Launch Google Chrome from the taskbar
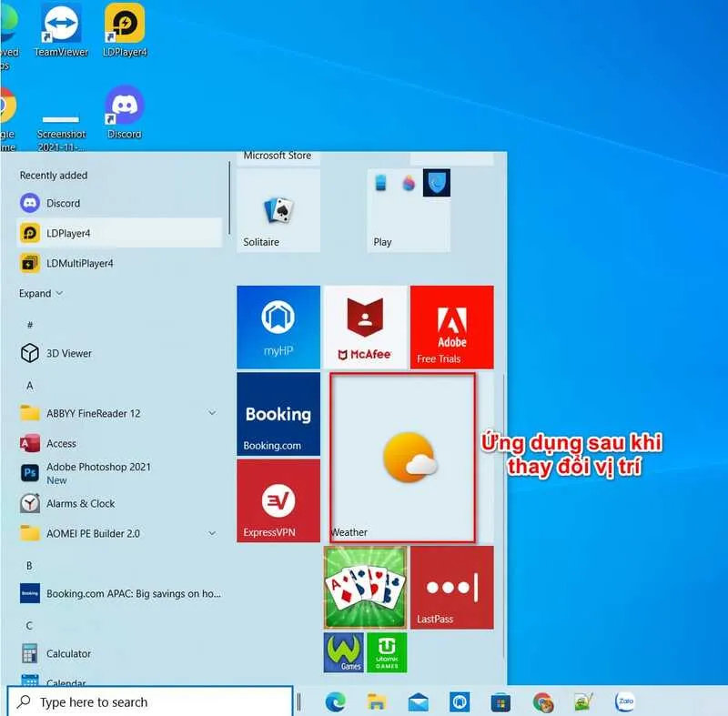The image size is (728, 716). coord(546,701)
